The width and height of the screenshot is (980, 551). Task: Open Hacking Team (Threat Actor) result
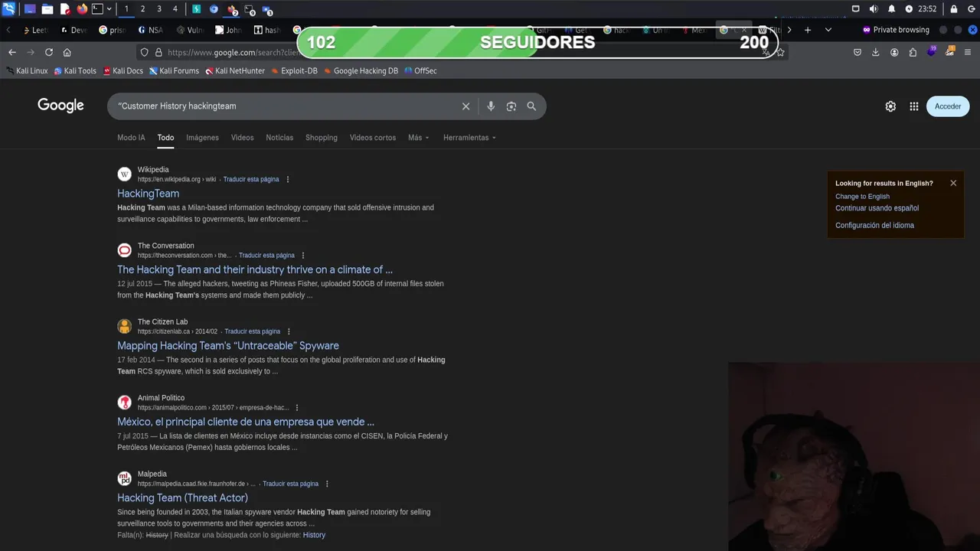click(182, 497)
